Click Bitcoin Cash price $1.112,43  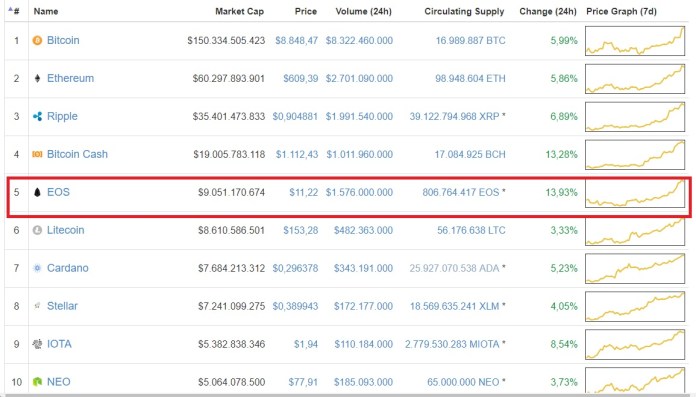tap(297, 155)
